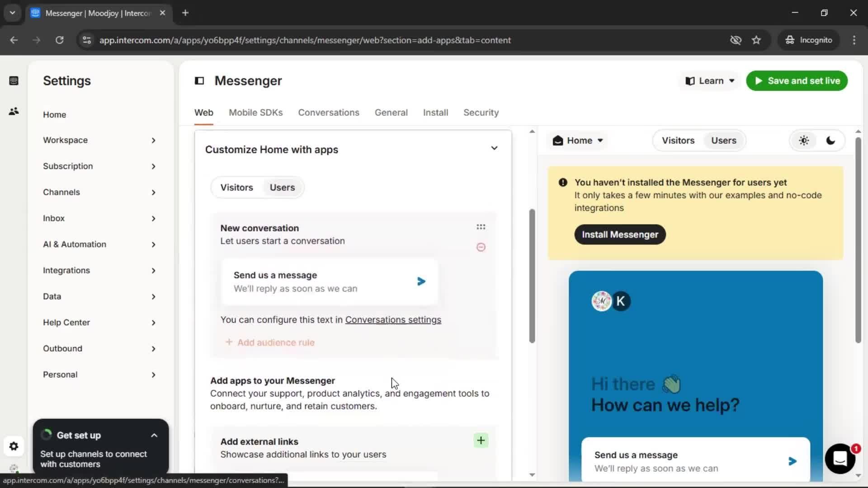Switch to the General tab
868x488 pixels.
coord(391,113)
